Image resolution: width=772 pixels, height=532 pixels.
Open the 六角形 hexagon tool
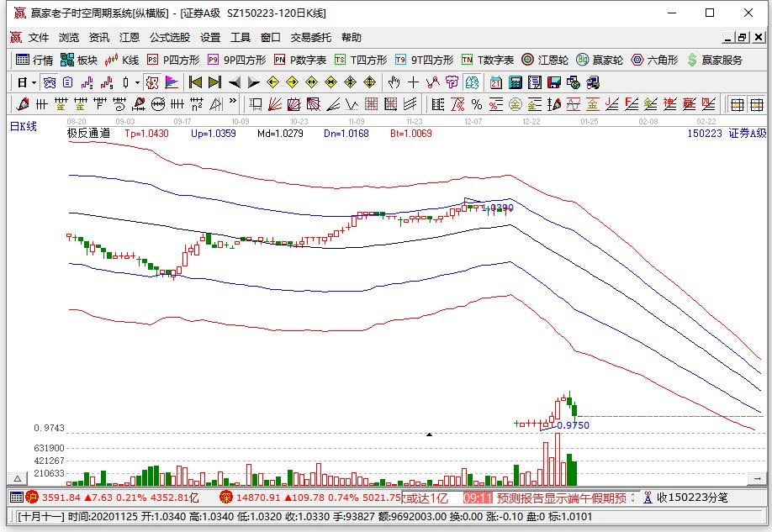tap(654, 60)
